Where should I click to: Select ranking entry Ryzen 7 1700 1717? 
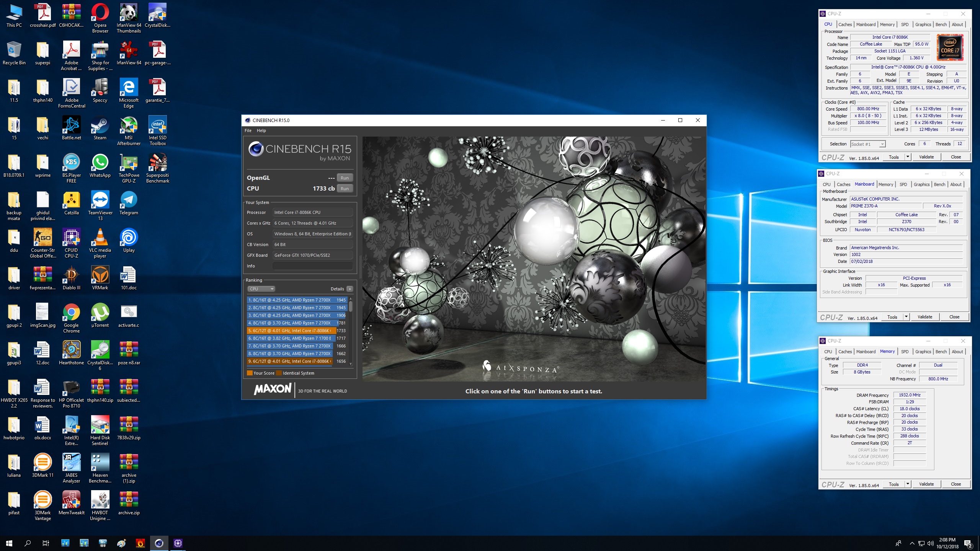(x=297, y=338)
